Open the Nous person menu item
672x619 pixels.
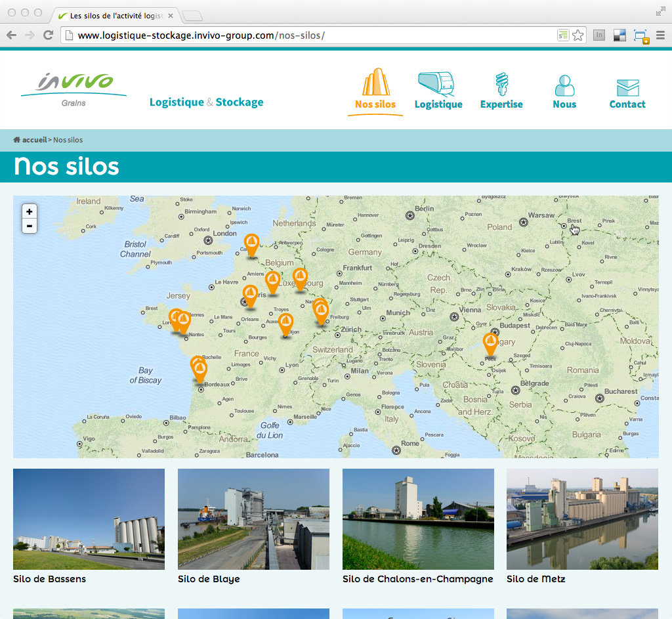[564, 92]
